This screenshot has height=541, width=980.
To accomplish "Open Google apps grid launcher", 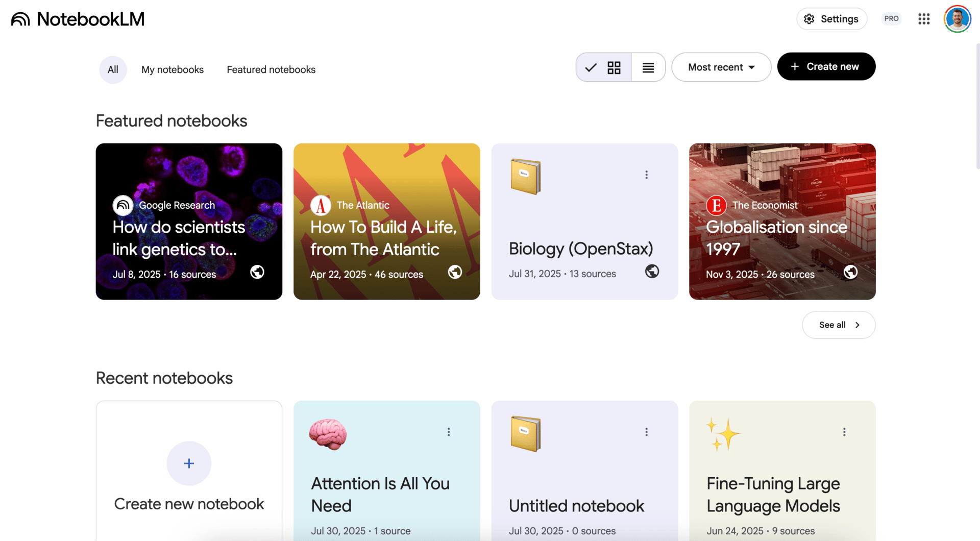I will 924,19.
